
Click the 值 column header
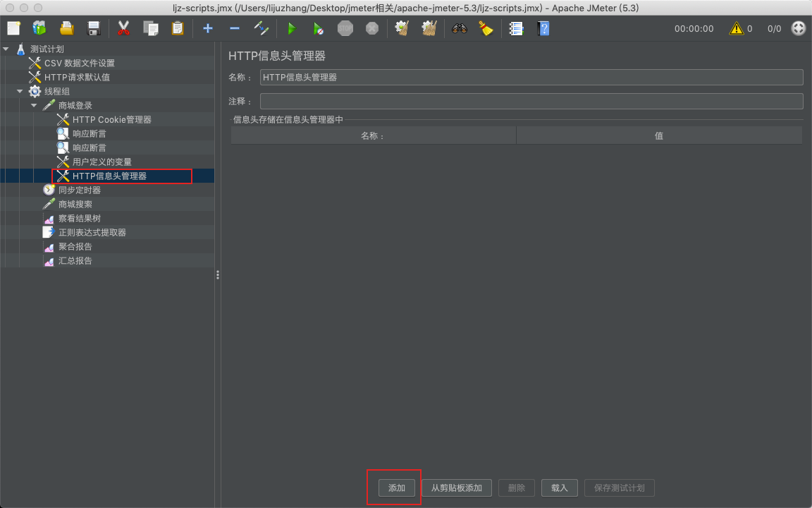coord(659,135)
